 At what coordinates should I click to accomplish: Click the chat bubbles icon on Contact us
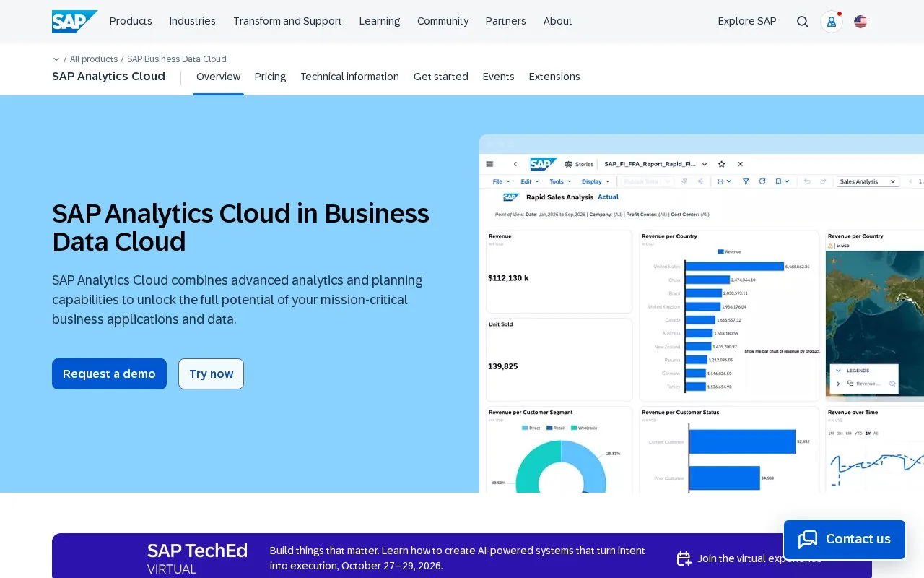point(808,539)
